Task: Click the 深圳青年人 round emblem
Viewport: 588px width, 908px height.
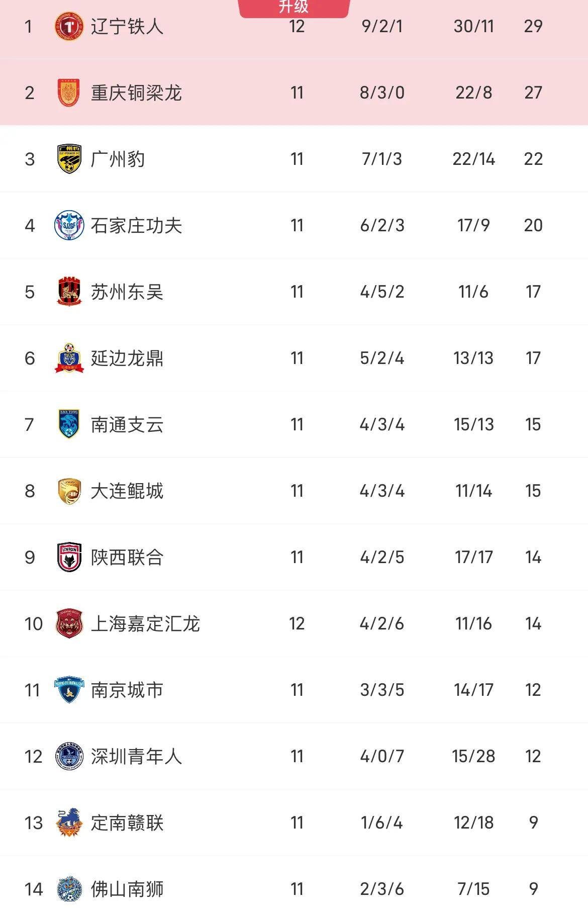Action: [x=69, y=757]
